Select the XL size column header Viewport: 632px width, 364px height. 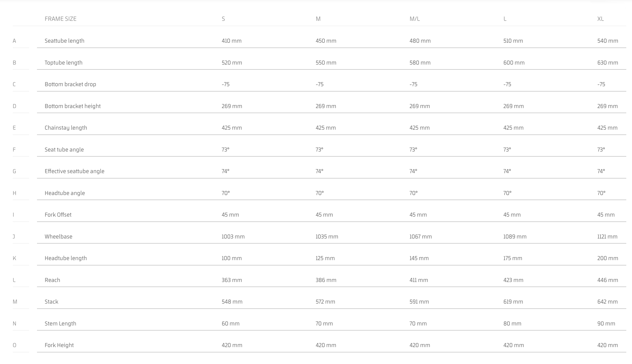point(600,19)
